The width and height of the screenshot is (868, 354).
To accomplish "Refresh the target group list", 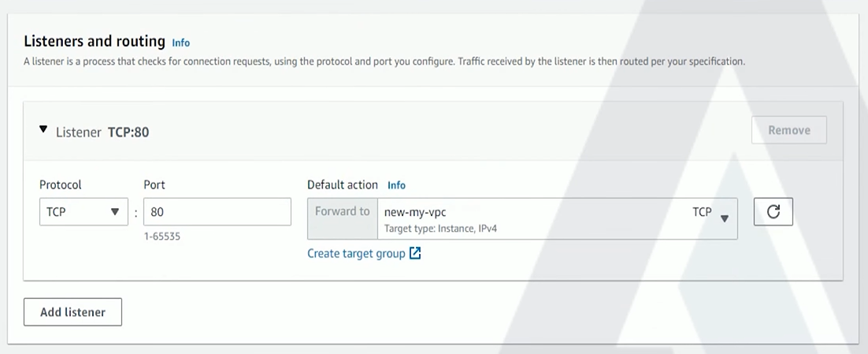I will point(773,211).
